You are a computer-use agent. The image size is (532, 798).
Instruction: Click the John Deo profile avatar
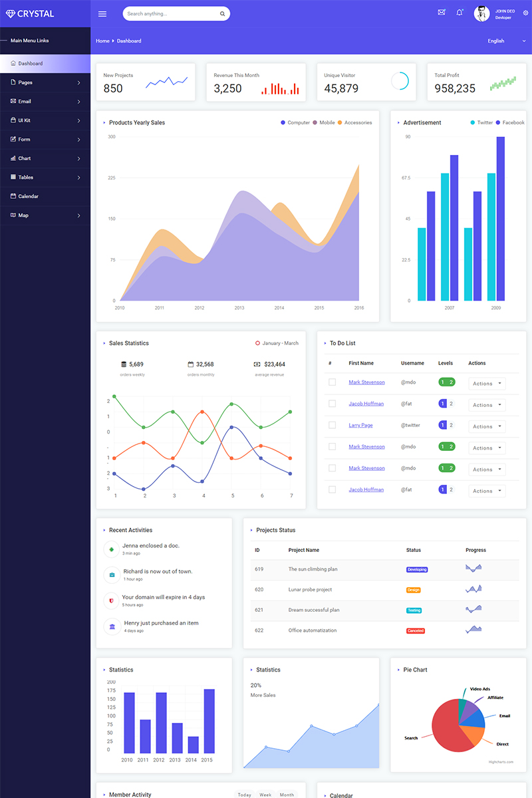(x=481, y=13)
